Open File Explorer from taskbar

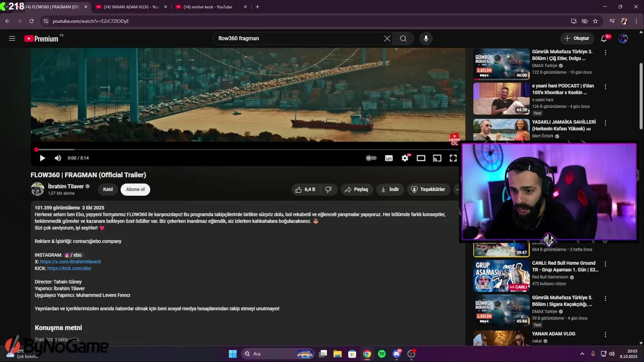[338, 354]
